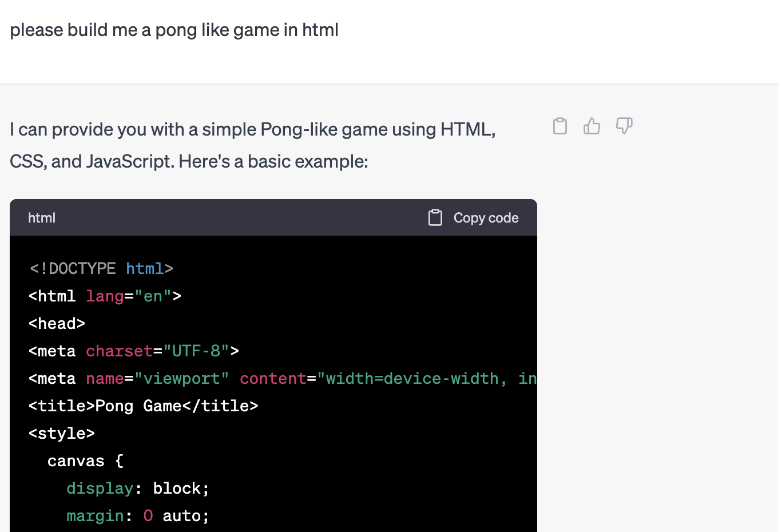Click the response text starting 'I can provide'
This screenshot has height=532, width=778.
pyautogui.click(x=252, y=129)
